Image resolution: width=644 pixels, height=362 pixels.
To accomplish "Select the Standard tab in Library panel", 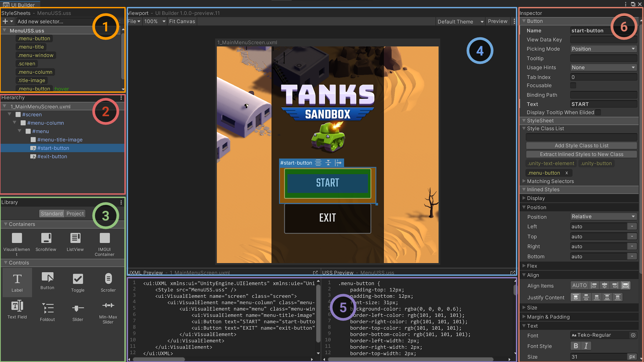I will pyautogui.click(x=51, y=213).
